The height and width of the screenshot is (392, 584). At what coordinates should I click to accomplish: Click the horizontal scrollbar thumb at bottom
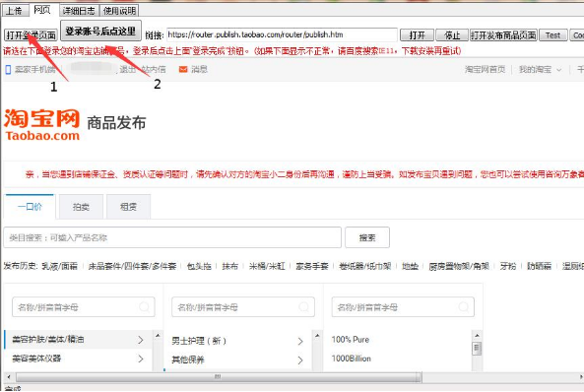[x=219, y=376]
